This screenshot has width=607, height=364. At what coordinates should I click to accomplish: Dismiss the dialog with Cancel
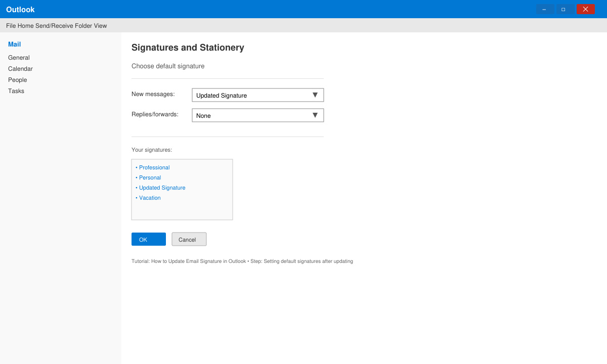click(189, 239)
